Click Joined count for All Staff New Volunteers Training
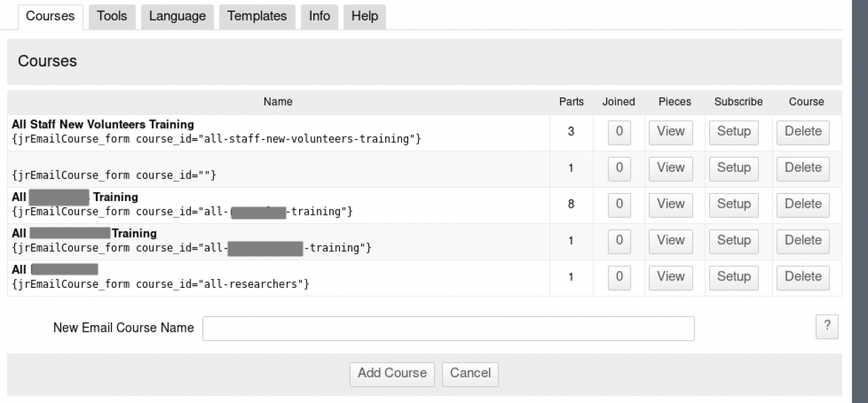 coord(619,132)
